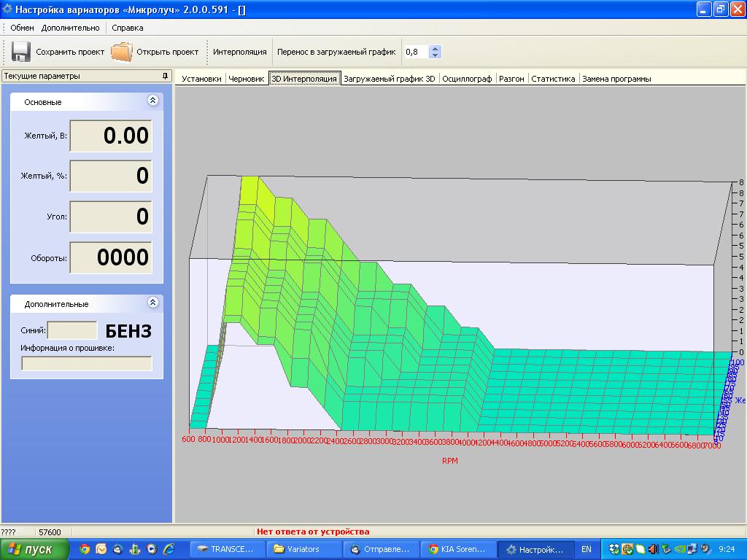Click the Информация о прошивке field
Viewport: 747px width, 560px height.
(87, 363)
